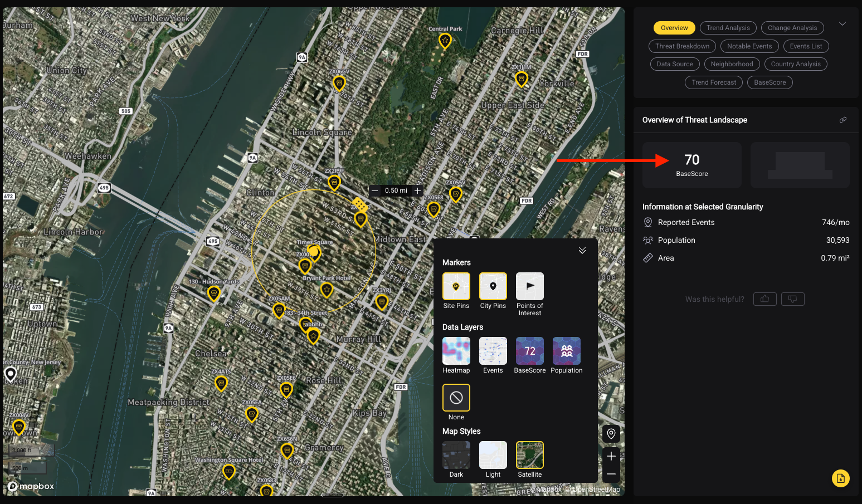Click the Population 30,593 value

tap(837, 240)
